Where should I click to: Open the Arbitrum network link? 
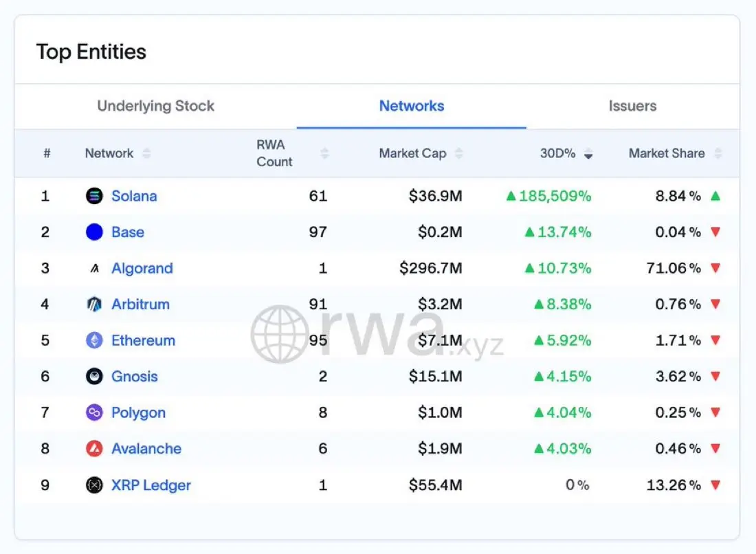140,304
